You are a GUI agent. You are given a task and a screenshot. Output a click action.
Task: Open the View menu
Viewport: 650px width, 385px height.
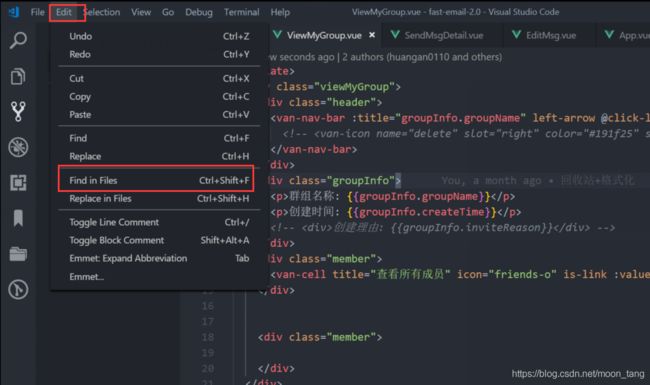pyautogui.click(x=141, y=12)
